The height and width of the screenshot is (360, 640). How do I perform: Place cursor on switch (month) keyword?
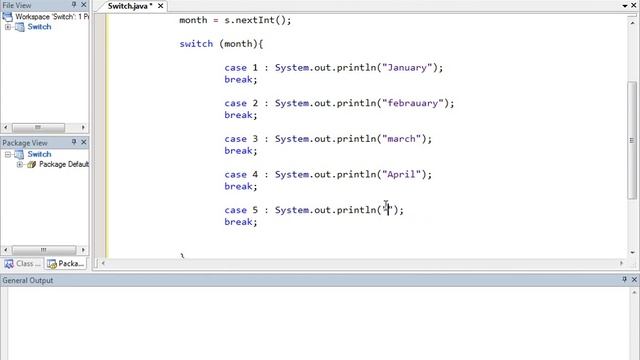click(196, 44)
